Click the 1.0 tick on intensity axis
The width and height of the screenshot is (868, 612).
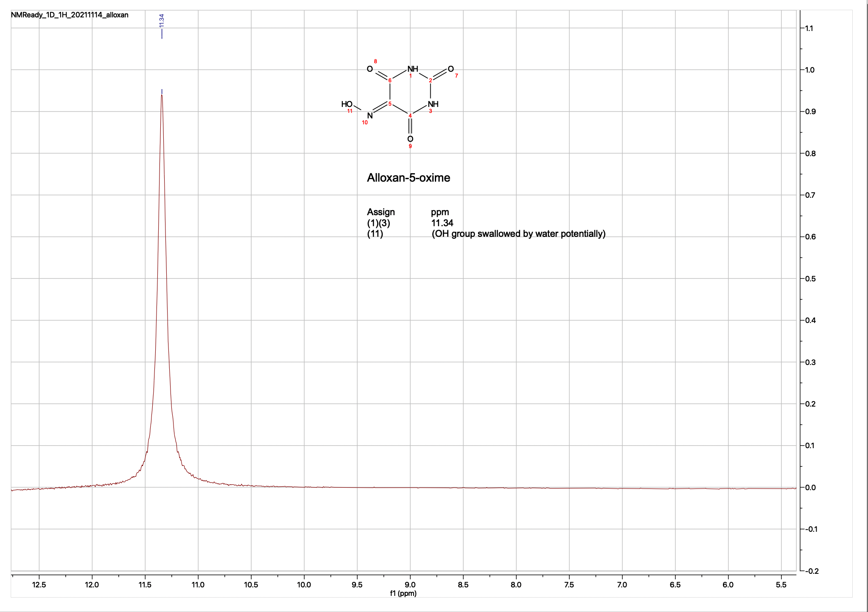click(x=809, y=70)
